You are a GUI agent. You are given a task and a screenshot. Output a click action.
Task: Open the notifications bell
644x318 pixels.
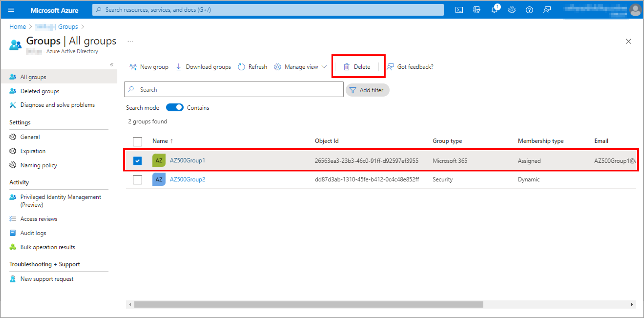494,10
